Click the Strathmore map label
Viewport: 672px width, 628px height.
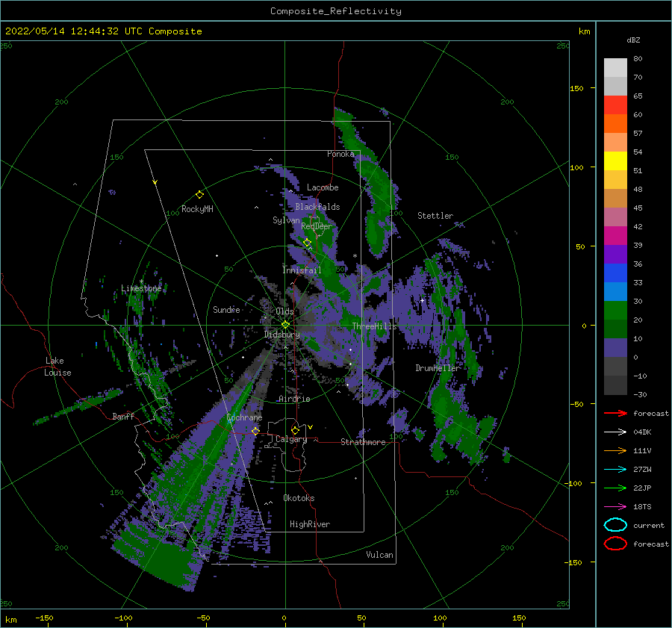click(x=363, y=442)
